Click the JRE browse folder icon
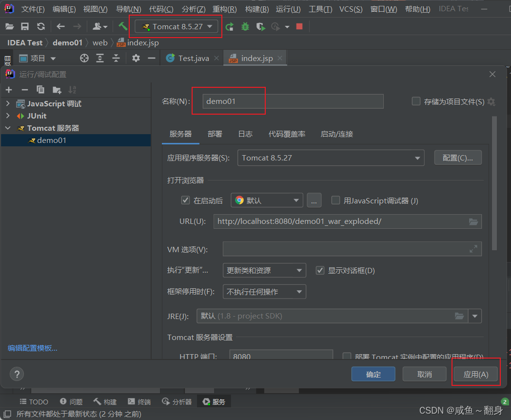 pos(459,316)
